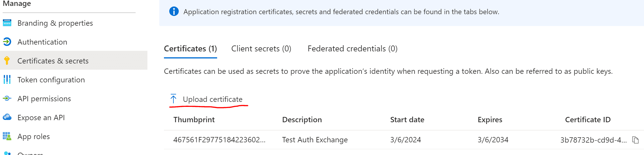Click the upload arrow icon
Screen dimensions: 644x155
(x=173, y=99)
